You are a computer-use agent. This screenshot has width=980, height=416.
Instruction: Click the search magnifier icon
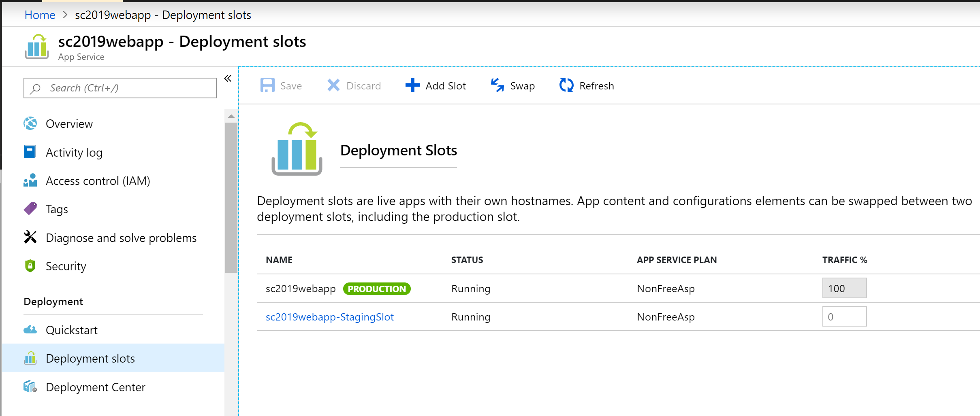point(36,88)
